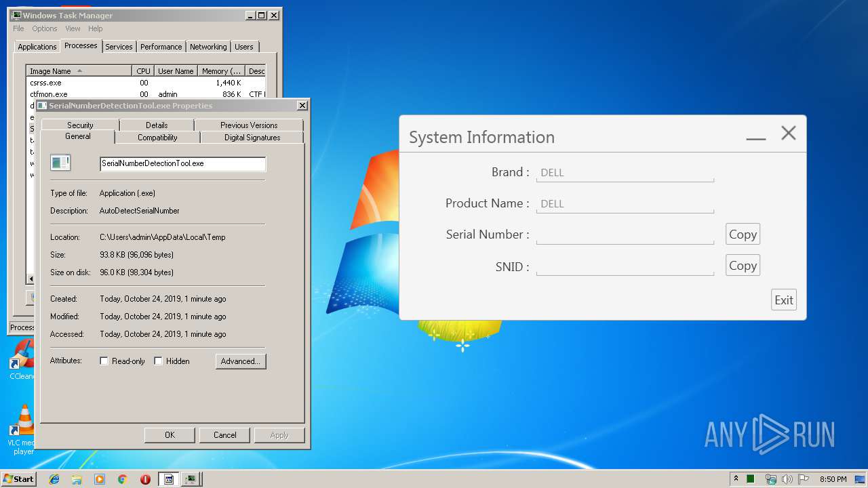868x488 pixels.
Task: Switch to the Applications tab in Task Manager
Action: coord(37,47)
